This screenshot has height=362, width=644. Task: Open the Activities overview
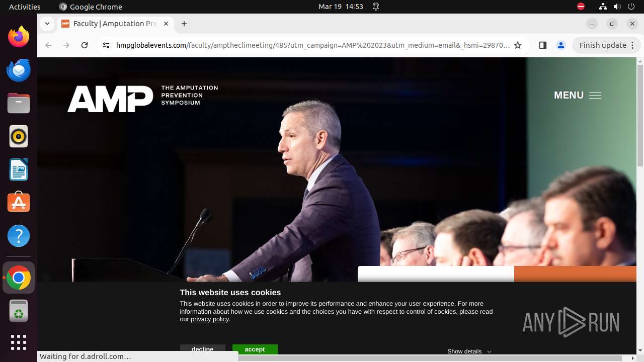pos(25,7)
